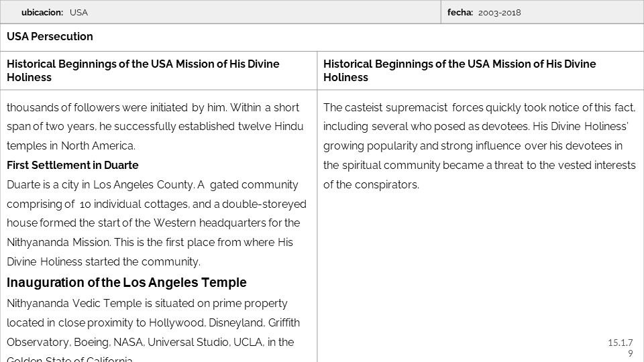The image size is (644, 362).
Task: Click the word 'conspirators' in right column
Action: coord(389,184)
